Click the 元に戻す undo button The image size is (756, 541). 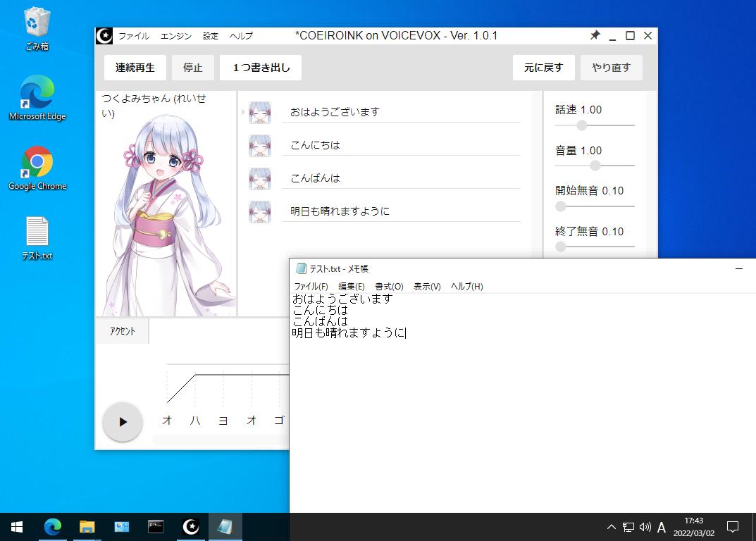[543, 68]
